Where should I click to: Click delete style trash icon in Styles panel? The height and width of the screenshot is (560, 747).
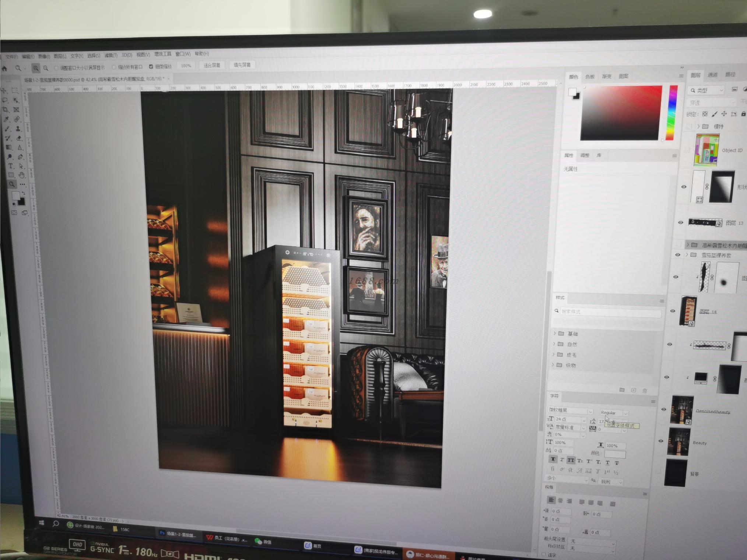(x=645, y=391)
